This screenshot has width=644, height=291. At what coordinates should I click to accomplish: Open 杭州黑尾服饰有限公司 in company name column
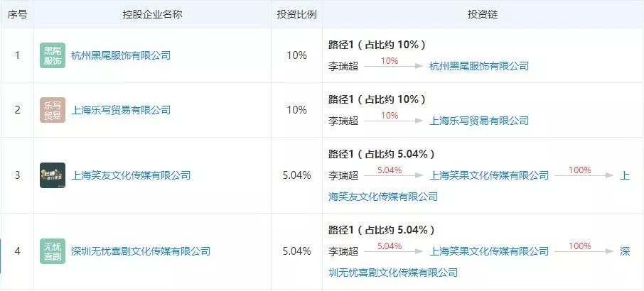(x=121, y=55)
